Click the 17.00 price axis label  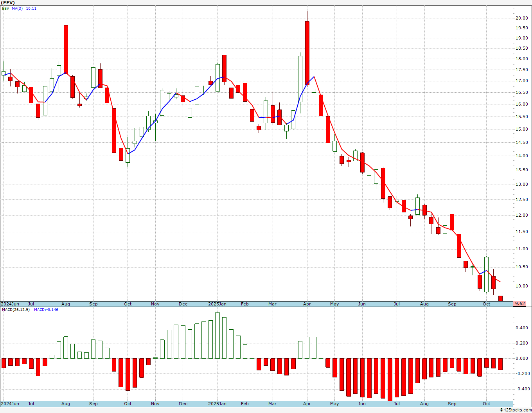521,81
